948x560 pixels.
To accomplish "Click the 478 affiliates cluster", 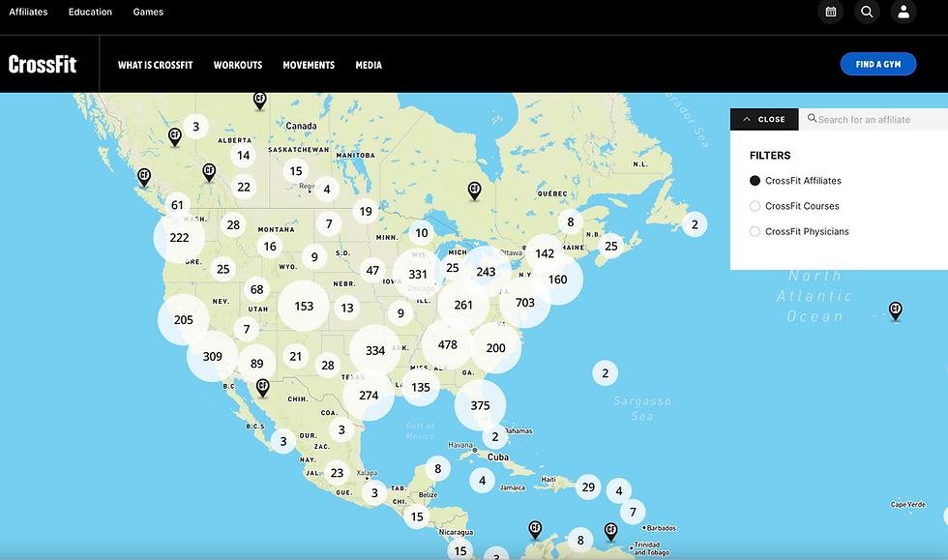I will click(447, 344).
